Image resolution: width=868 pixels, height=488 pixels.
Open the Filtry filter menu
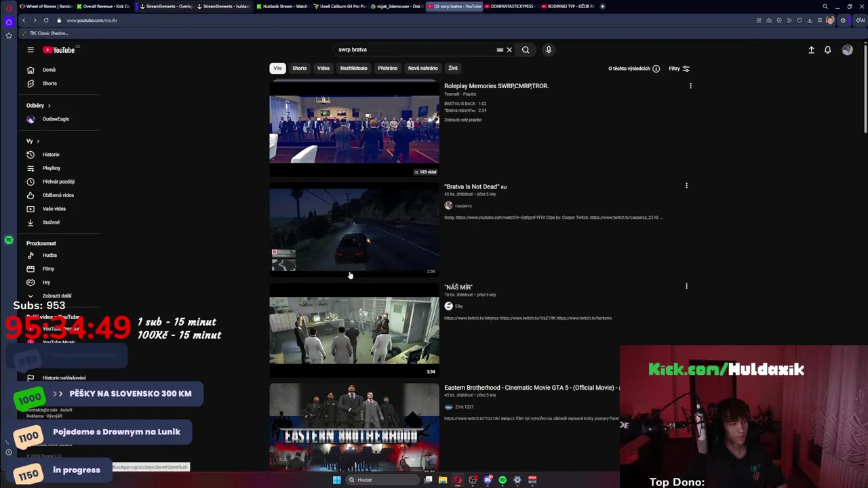point(679,68)
